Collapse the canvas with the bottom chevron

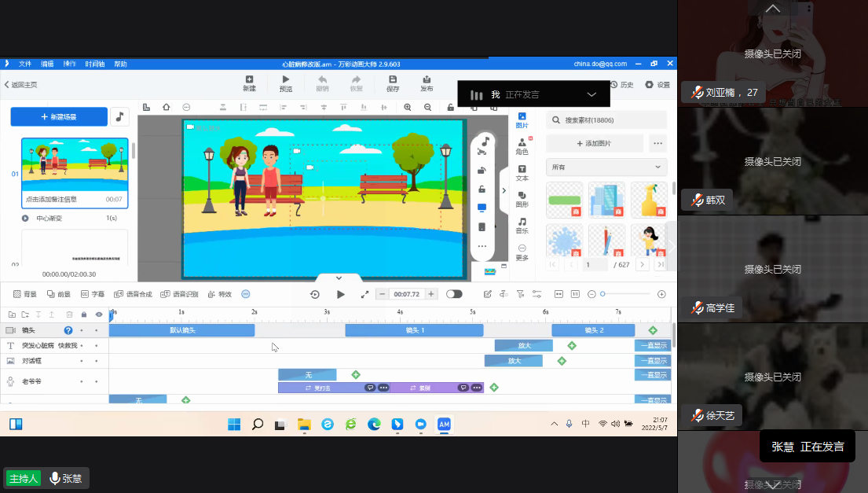[339, 278]
